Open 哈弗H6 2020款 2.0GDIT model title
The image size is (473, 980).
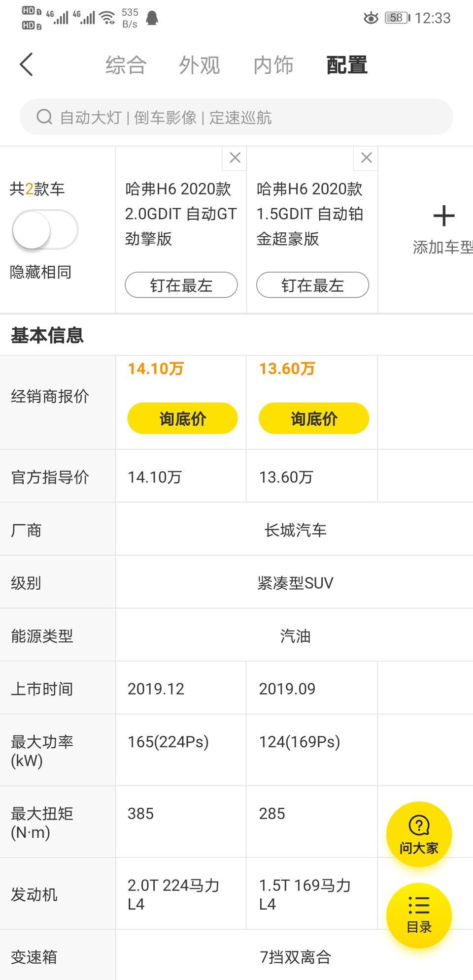pyautogui.click(x=181, y=214)
